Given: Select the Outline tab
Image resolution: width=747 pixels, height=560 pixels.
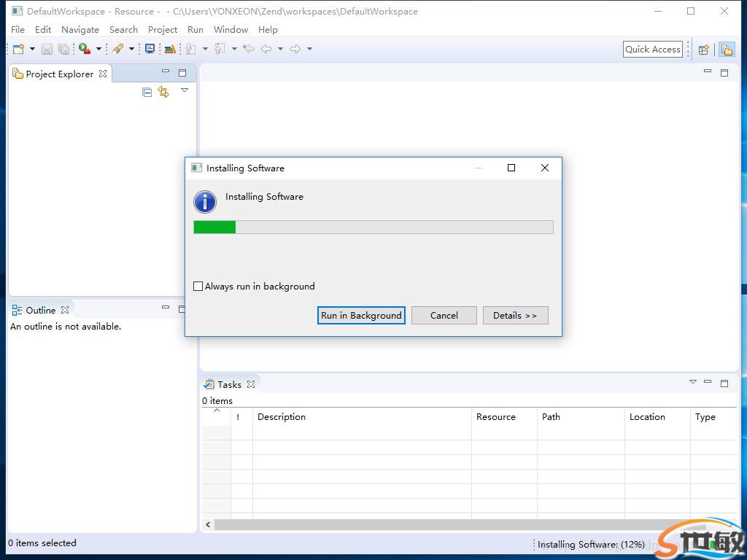Looking at the screenshot, I should tap(41, 310).
